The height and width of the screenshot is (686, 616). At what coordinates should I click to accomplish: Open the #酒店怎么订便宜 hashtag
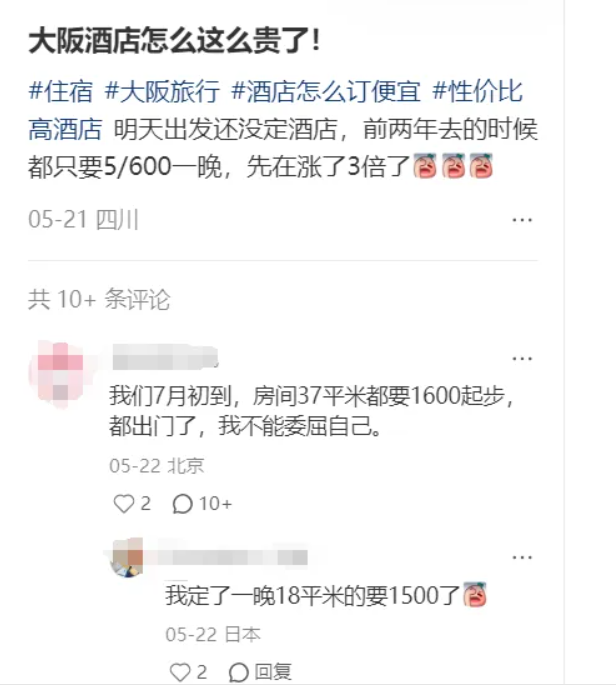326,91
